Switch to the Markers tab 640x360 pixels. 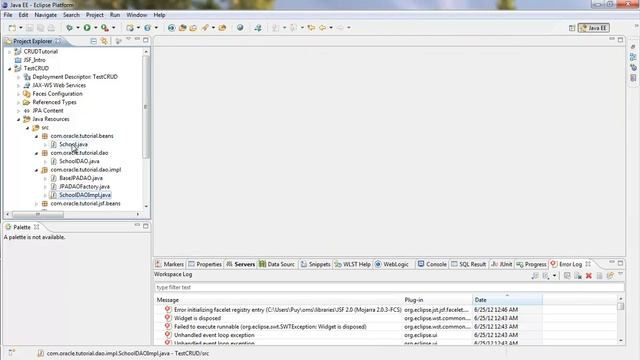point(169,264)
